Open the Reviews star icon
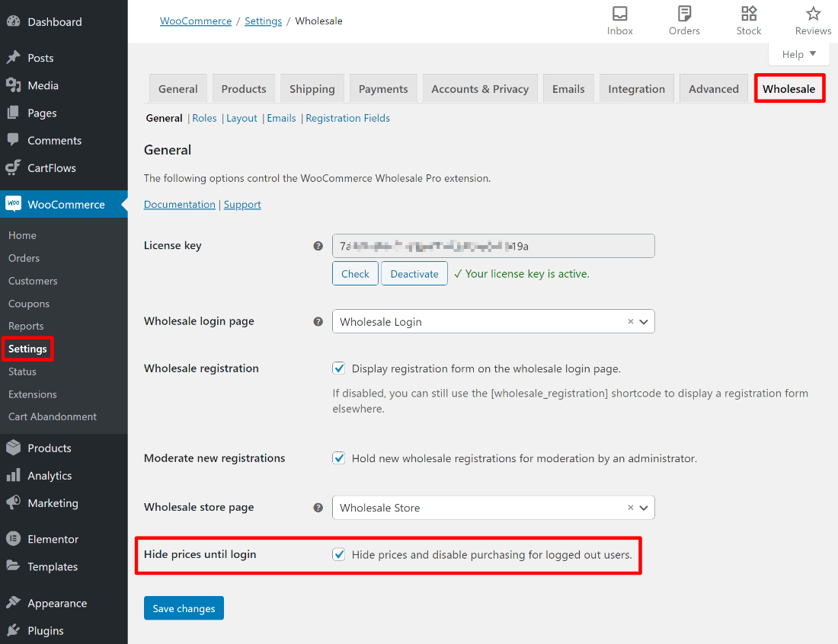This screenshot has width=838, height=644. tap(813, 14)
